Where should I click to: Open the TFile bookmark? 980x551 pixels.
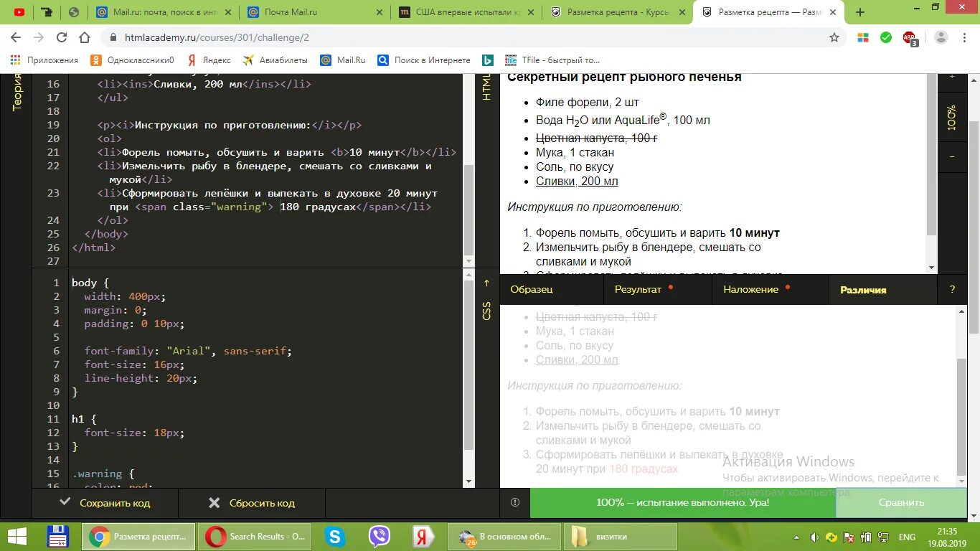(552, 60)
